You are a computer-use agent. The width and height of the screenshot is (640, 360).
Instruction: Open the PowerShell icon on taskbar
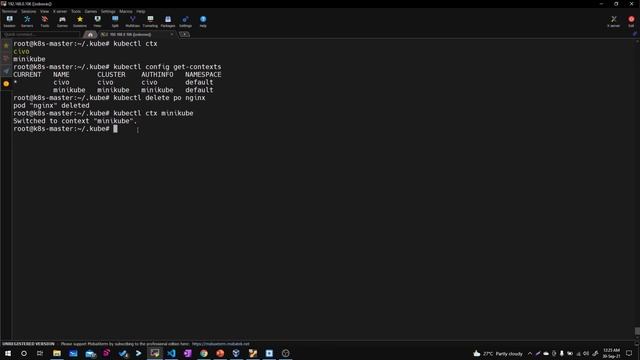(138, 353)
